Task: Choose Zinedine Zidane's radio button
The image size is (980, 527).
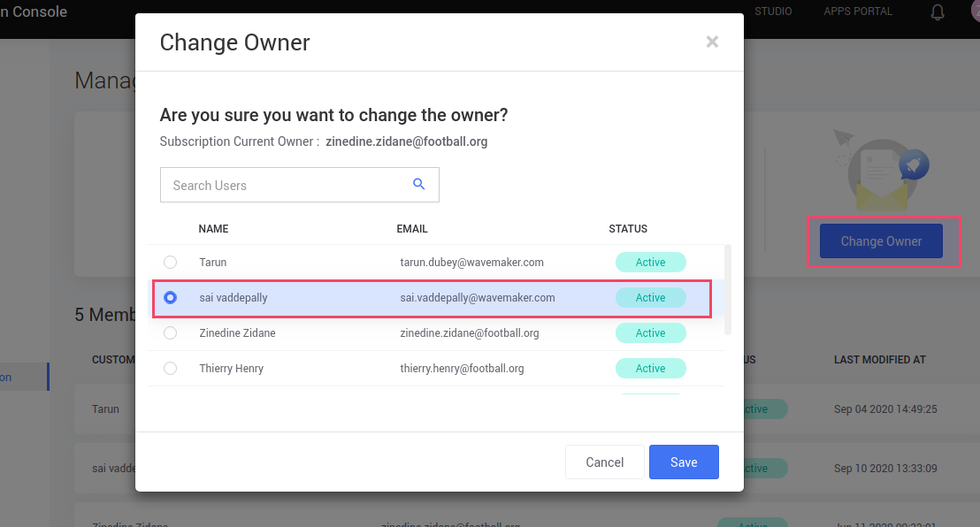Action: 170,332
